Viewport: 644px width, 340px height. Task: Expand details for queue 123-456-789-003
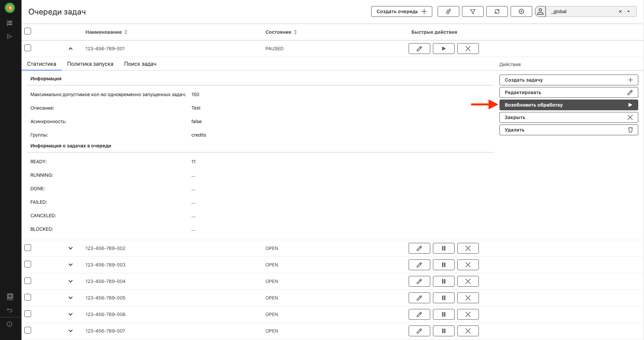pyautogui.click(x=70, y=265)
